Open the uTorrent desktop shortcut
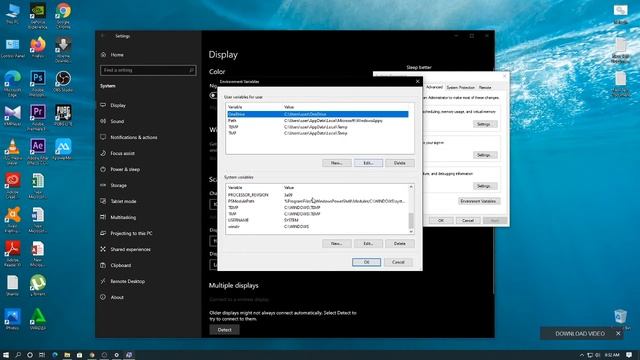This screenshot has width=640, height=360. click(x=38, y=285)
